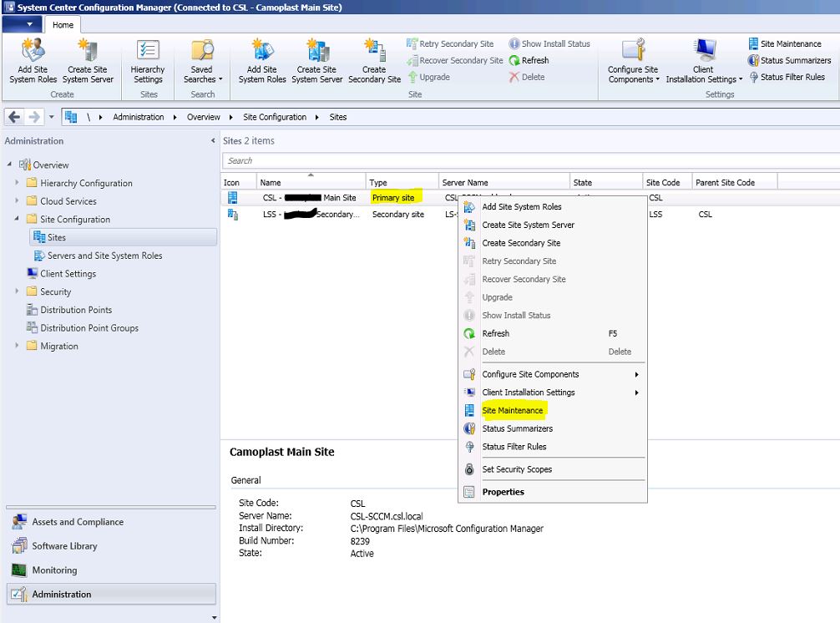Click Recover Secondary Site in ribbon
Screen dimensions: 840x623
click(x=455, y=60)
